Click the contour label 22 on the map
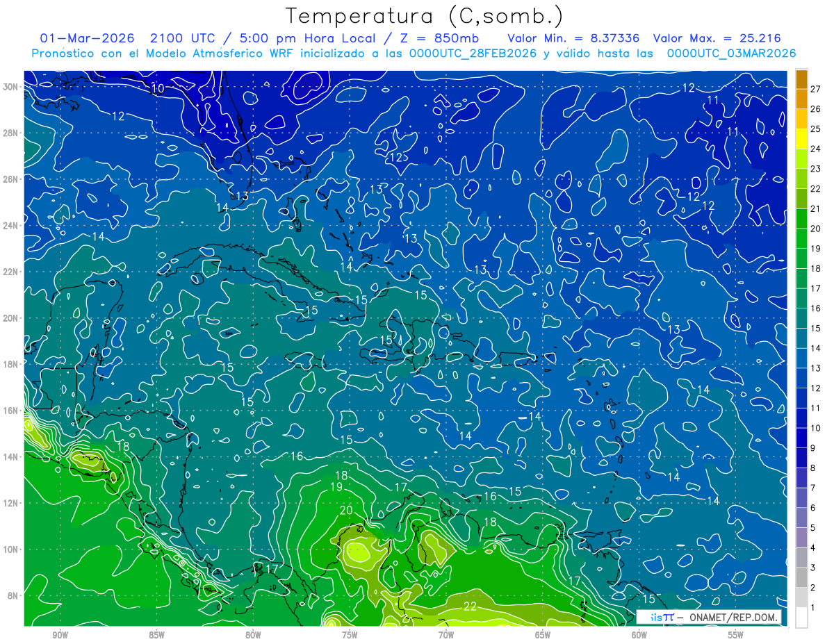The width and height of the screenshot is (834, 644). pos(470,606)
